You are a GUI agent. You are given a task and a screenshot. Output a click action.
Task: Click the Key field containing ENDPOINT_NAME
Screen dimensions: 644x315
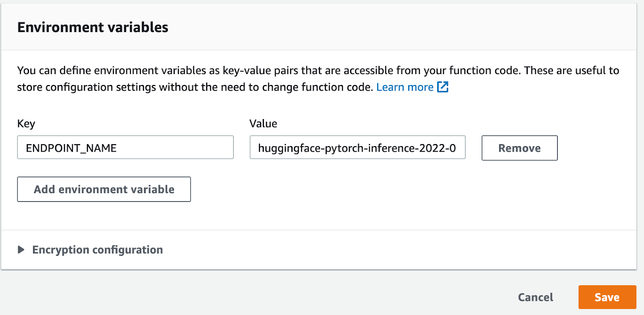(x=125, y=148)
